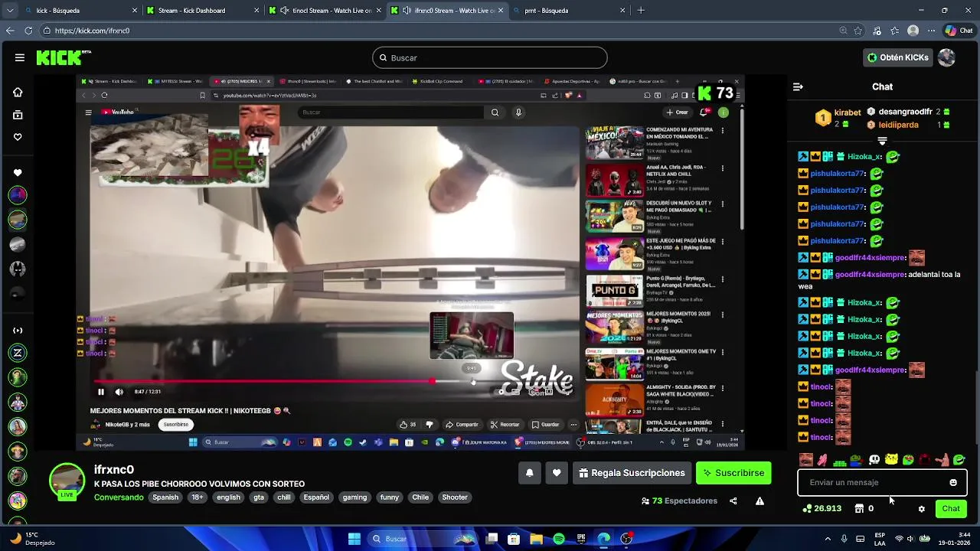Mute the YouTube video in the stream

tap(119, 392)
